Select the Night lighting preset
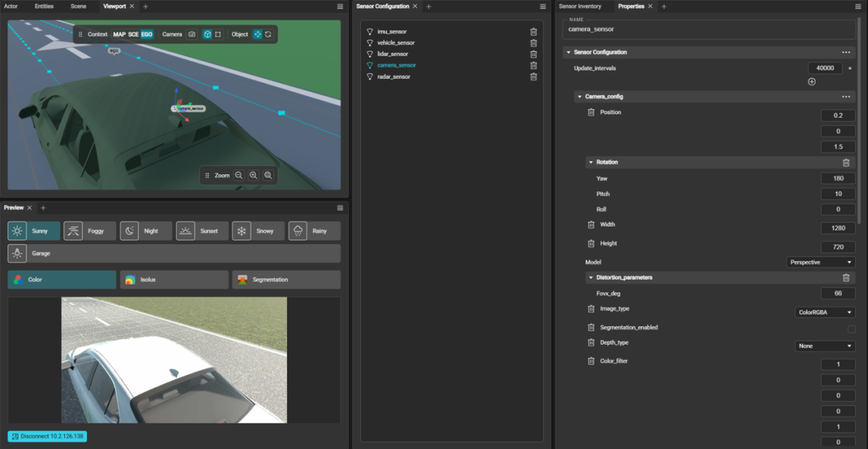 point(146,231)
